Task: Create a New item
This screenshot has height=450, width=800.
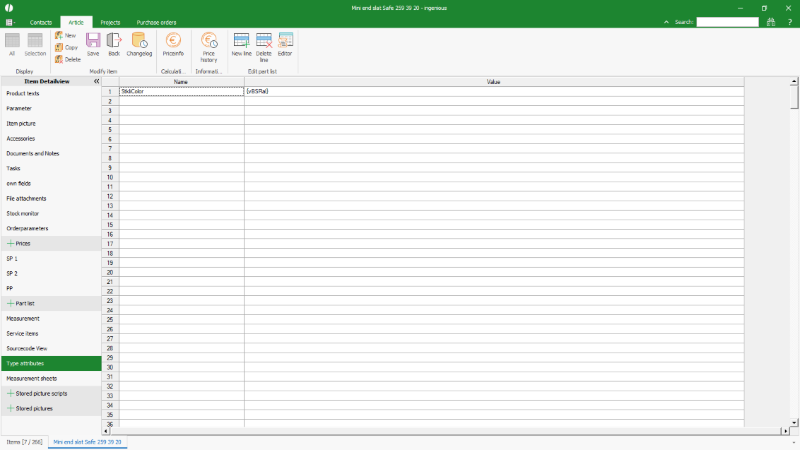Action: [x=66, y=36]
